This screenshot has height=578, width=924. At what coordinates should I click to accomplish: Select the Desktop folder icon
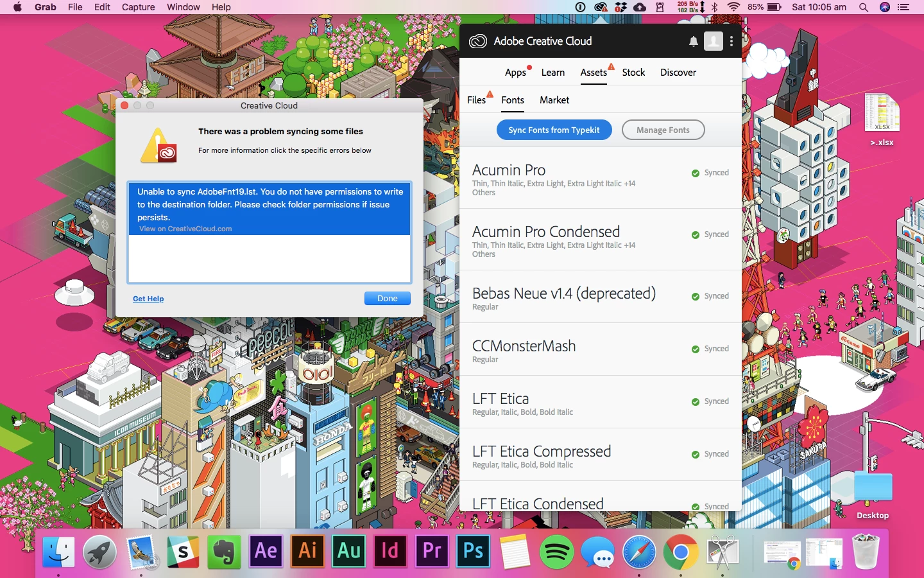pos(873,494)
